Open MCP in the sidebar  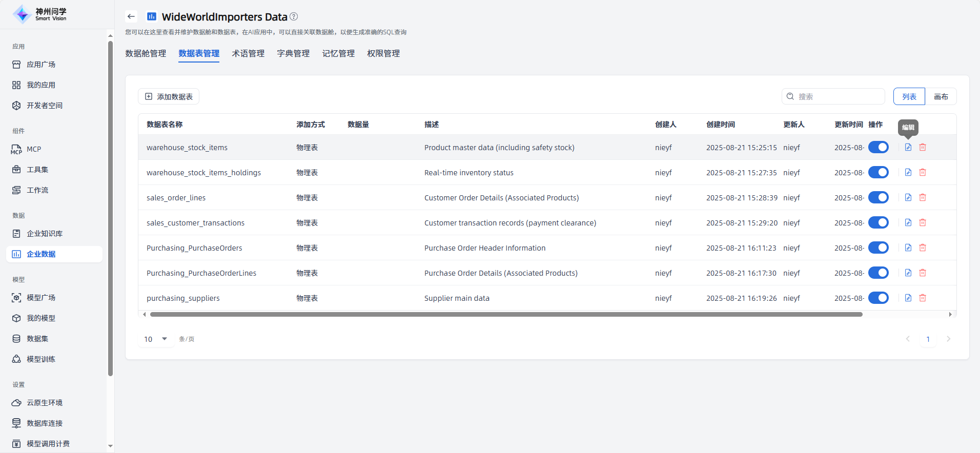tap(34, 149)
